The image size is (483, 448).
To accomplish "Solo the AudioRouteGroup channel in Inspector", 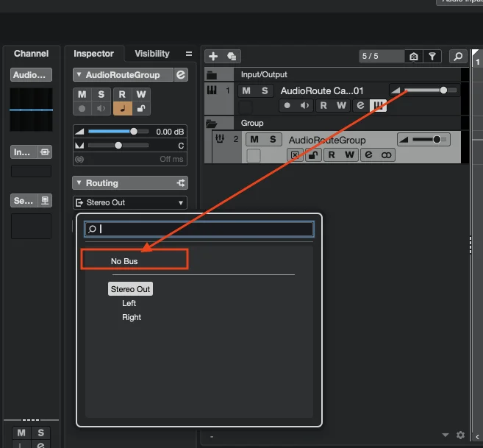I will tap(101, 94).
